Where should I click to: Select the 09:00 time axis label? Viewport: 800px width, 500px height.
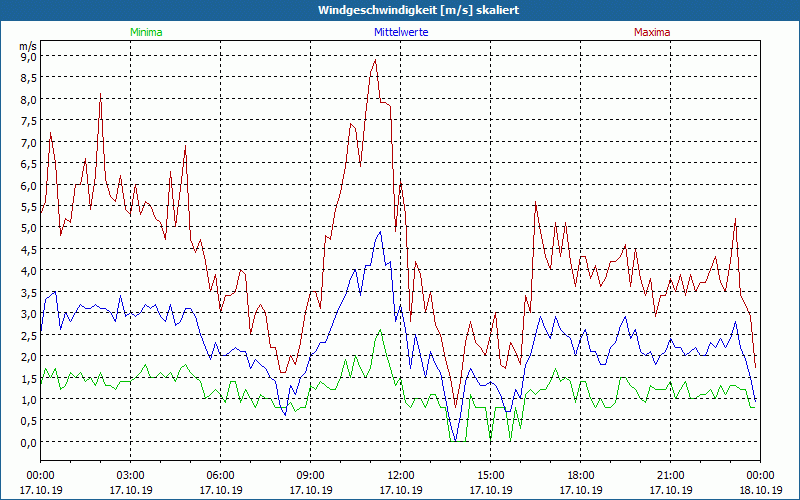coord(311,475)
